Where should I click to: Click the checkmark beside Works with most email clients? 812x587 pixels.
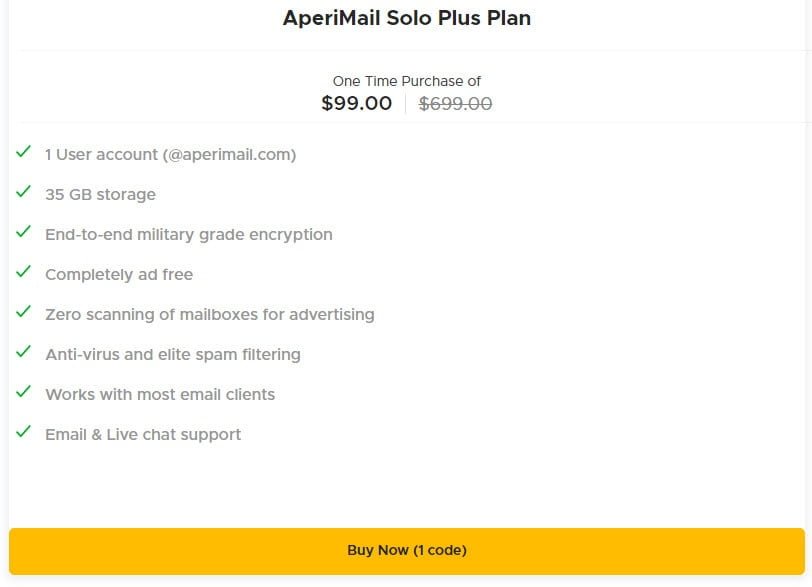22,394
